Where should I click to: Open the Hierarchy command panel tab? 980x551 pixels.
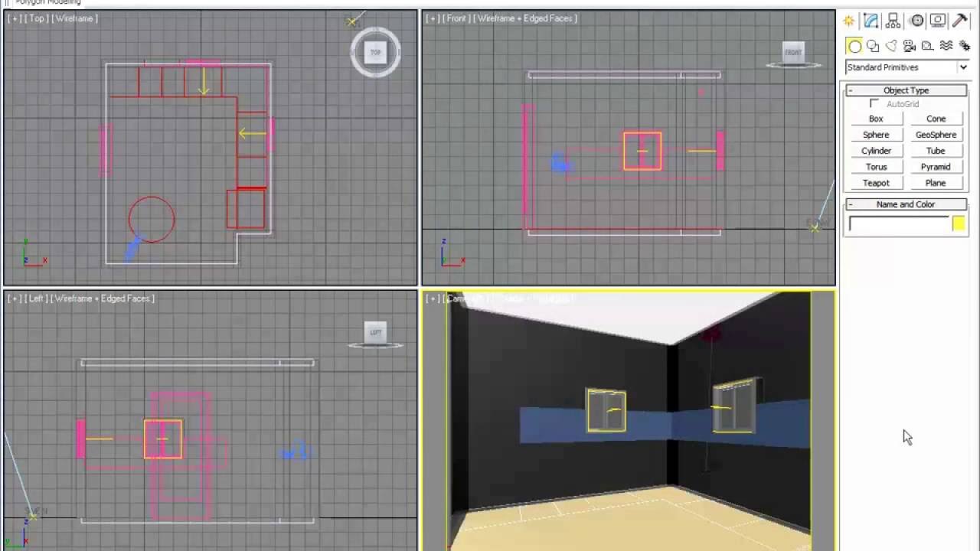tap(893, 21)
